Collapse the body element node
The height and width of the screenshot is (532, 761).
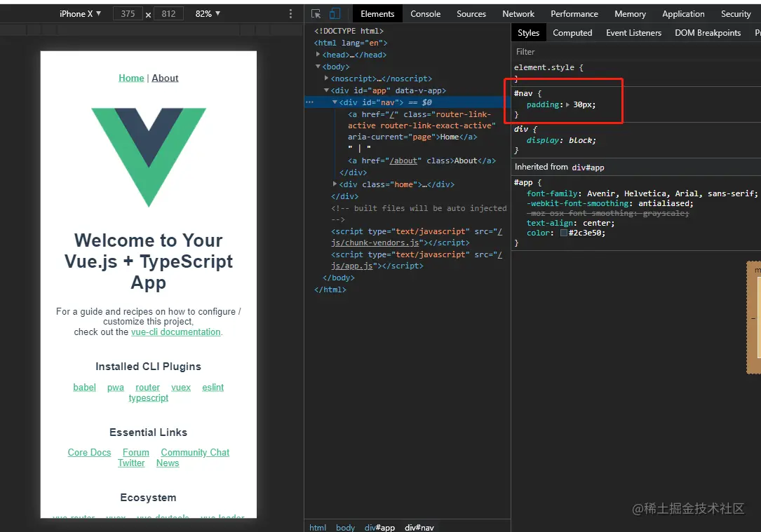click(318, 67)
